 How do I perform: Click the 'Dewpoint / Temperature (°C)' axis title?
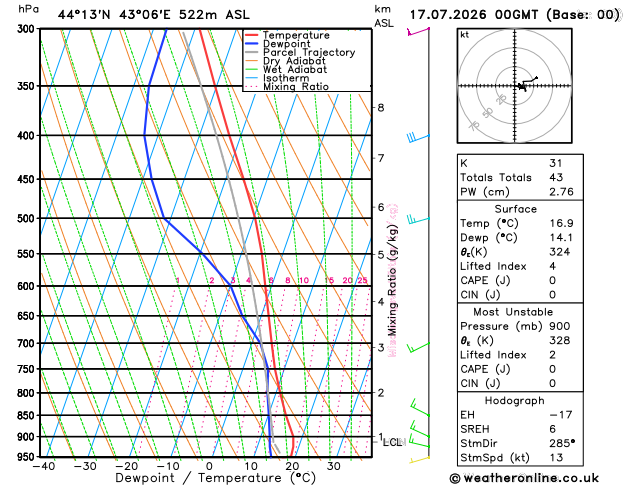point(215,478)
